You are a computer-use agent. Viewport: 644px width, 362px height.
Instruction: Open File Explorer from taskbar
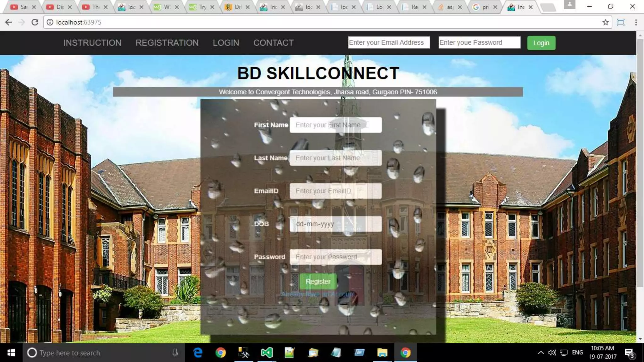tap(382, 353)
